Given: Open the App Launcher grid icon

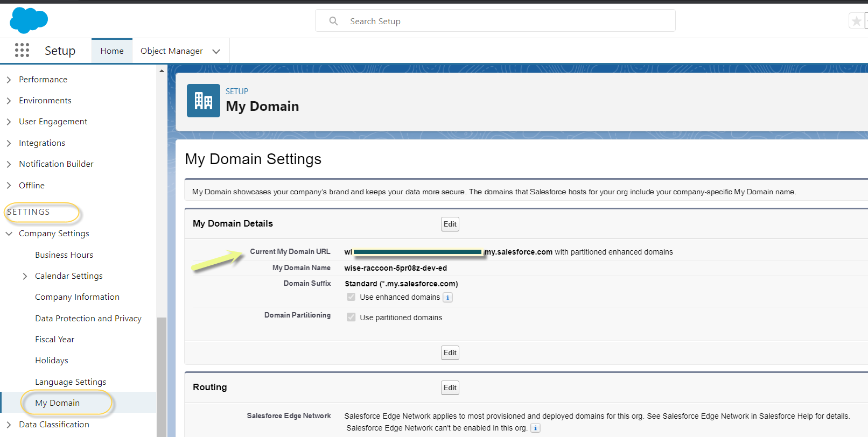Looking at the screenshot, I should coord(22,50).
